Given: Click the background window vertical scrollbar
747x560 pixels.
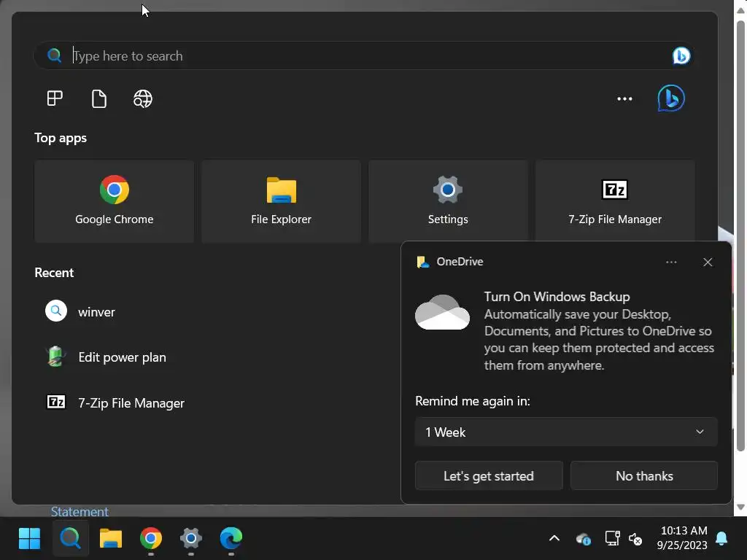Looking at the screenshot, I should [x=740, y=236].
